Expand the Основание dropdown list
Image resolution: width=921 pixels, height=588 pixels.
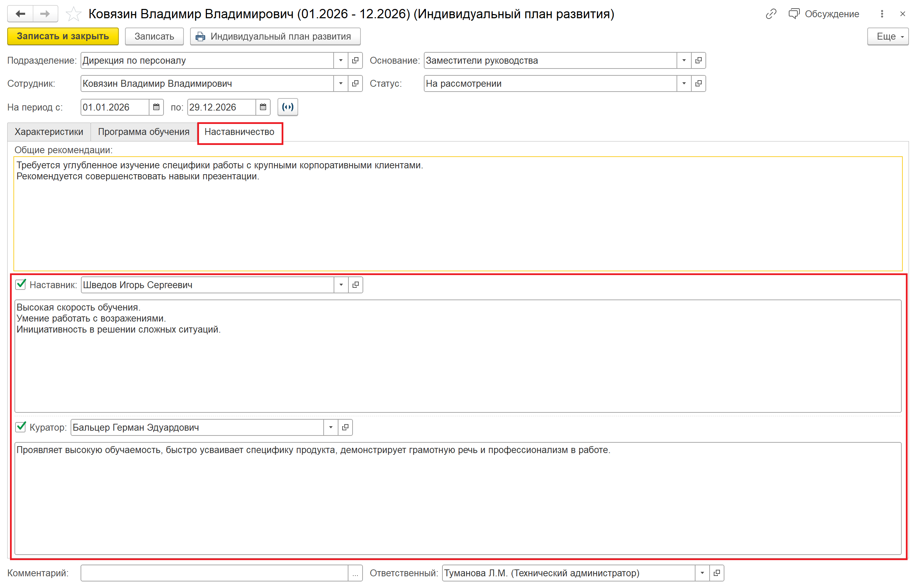684,60
